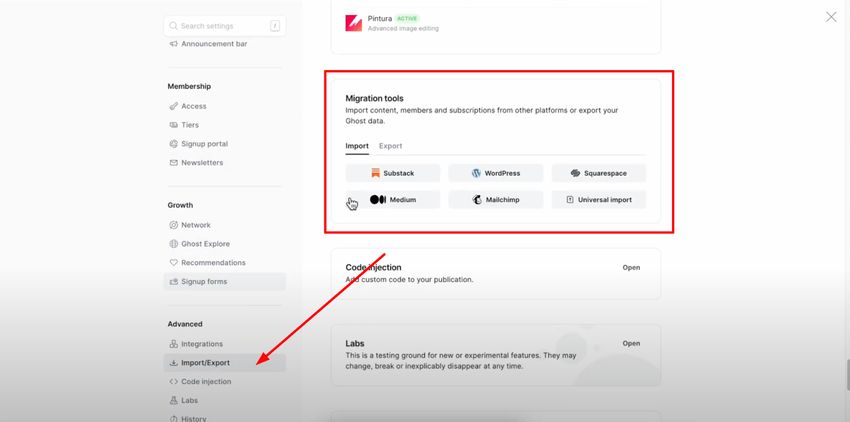Select Import/Export in sidebar

coord(224,363)
